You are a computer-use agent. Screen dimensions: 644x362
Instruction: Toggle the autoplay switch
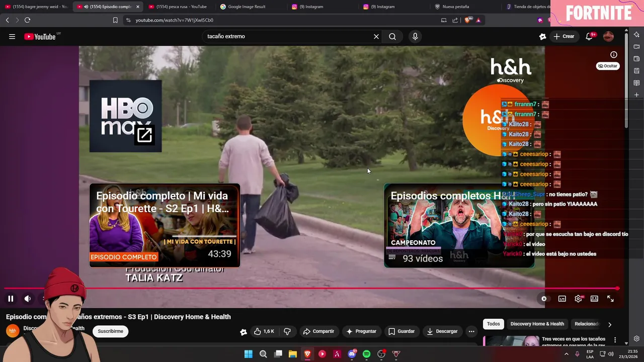(x=544, y=299)
